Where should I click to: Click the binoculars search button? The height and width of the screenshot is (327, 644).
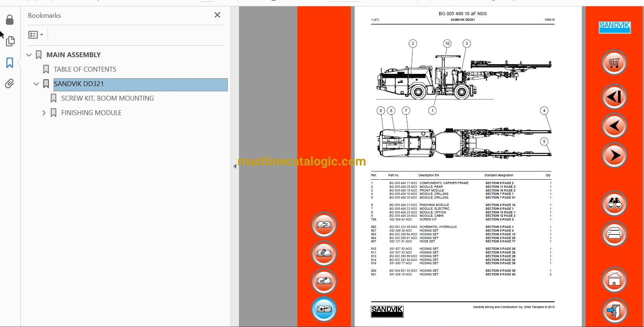click(x=614, y=203)
